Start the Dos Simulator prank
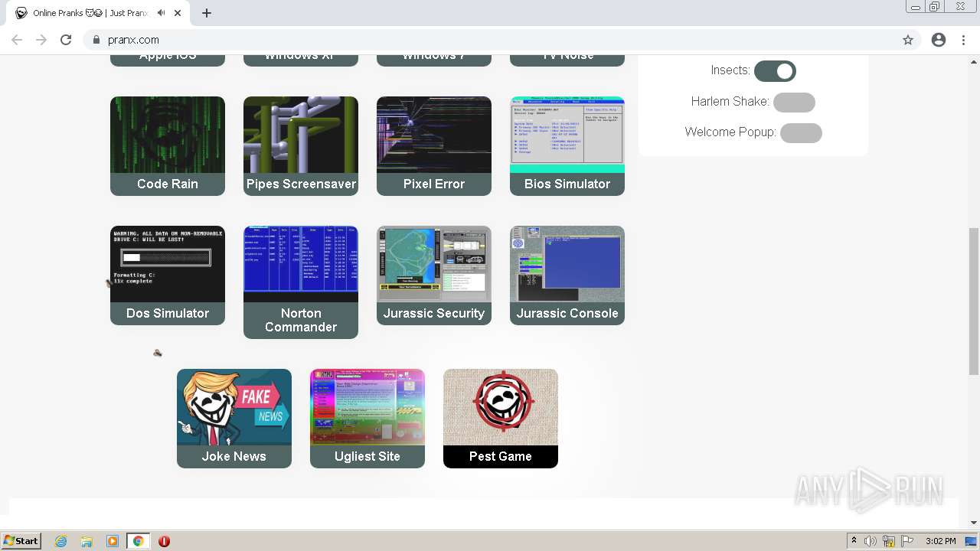Viewport: 980px width, 551px height. pos(168,275)
